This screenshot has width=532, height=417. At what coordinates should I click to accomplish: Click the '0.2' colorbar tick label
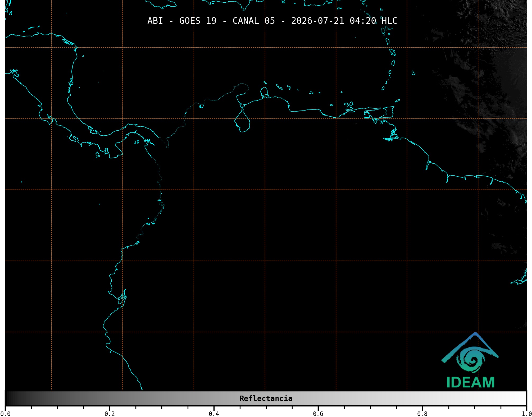click(x=110, y=414)
